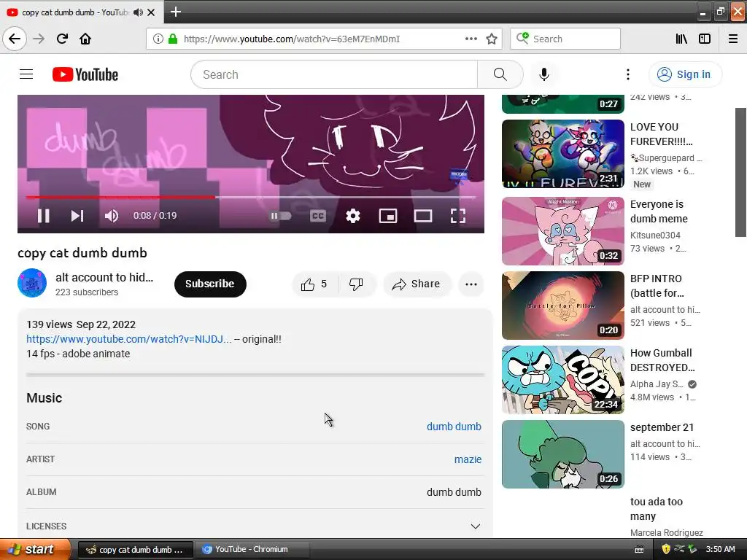Open the Windows Start menu

click(35, 549)
